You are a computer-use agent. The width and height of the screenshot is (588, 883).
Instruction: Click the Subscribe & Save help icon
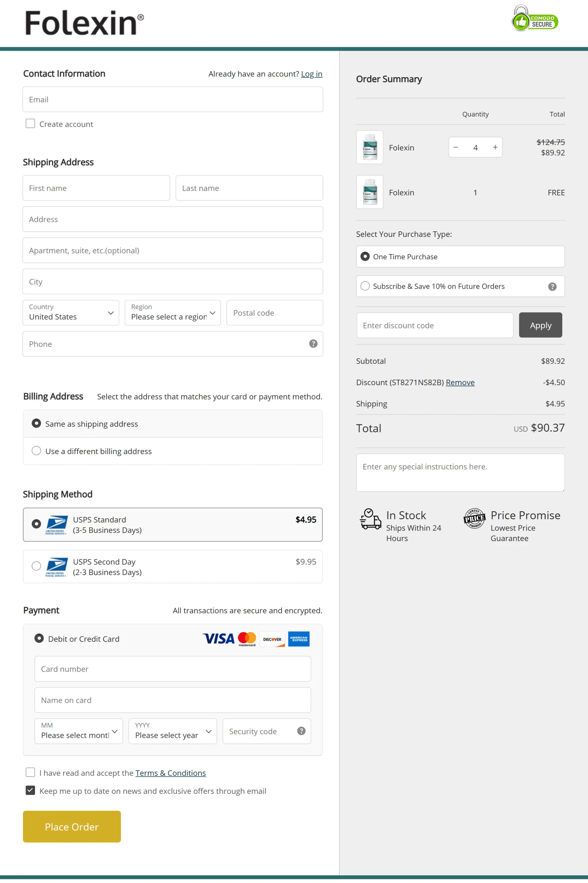tap(552, 286)
